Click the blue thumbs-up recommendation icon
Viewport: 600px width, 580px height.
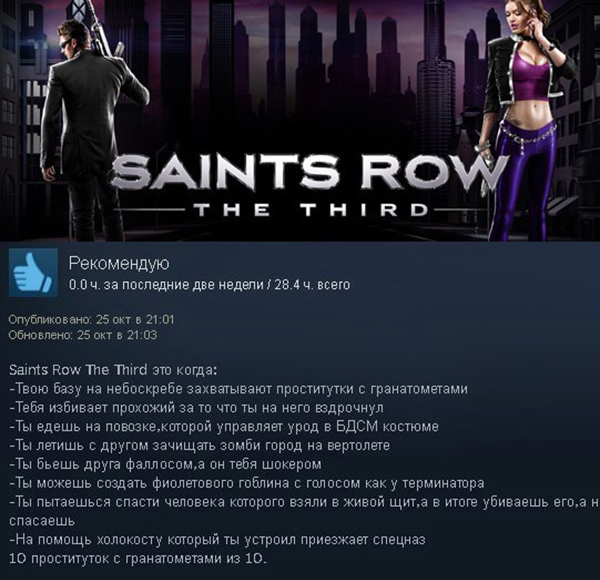tap(33, 273)
